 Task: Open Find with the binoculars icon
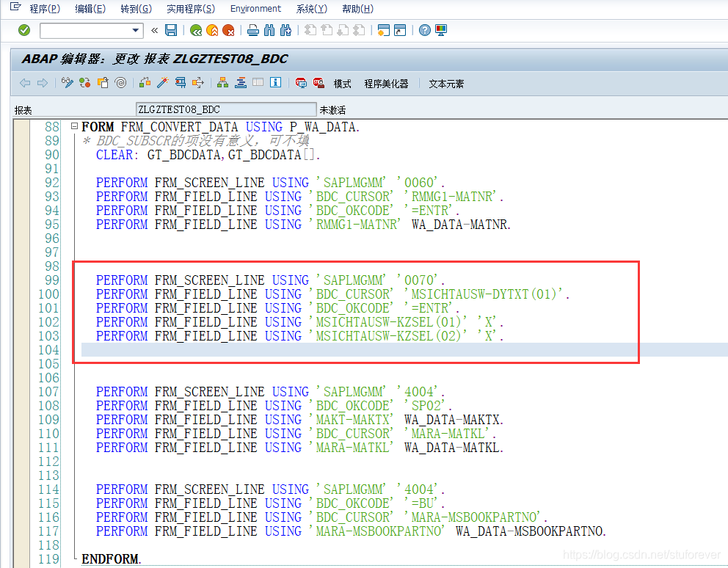tap(269, 31)
